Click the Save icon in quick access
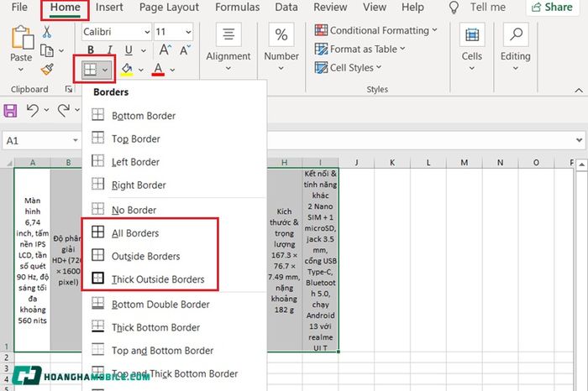Screen dimensions: 588x391 (10, 110)
